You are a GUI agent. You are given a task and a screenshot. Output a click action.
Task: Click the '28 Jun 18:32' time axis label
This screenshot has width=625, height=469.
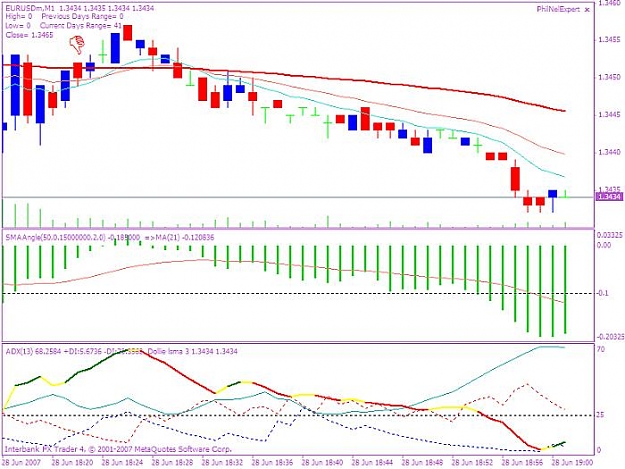[222, 463]
